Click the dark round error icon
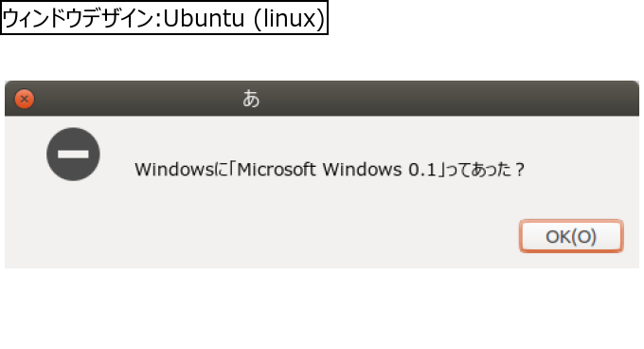Screen dimensions: 644x349 73,155
